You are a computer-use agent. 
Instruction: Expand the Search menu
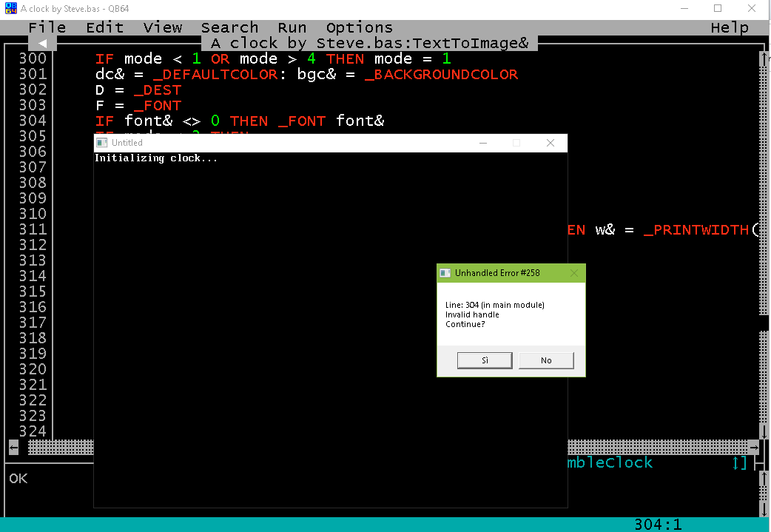(229, 27)
